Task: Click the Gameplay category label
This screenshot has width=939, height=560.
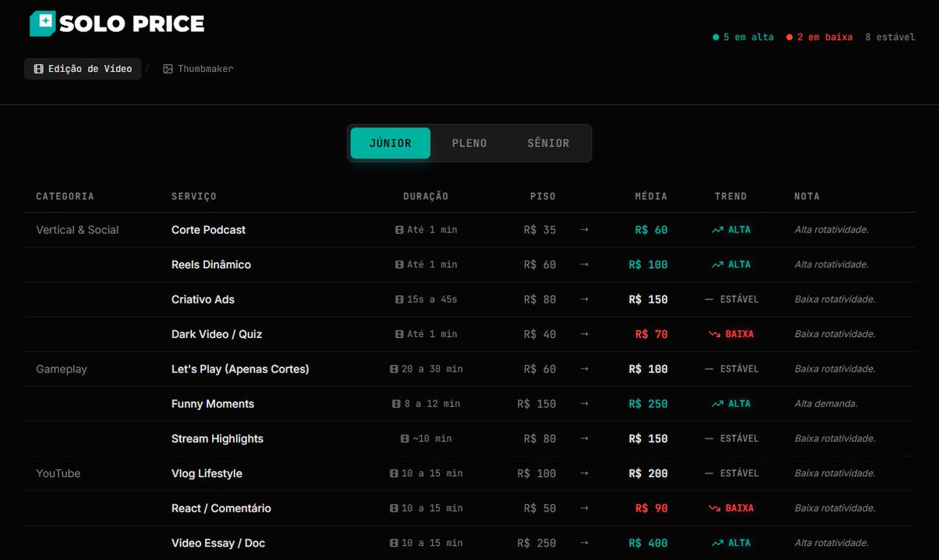Action: (61, 369)
